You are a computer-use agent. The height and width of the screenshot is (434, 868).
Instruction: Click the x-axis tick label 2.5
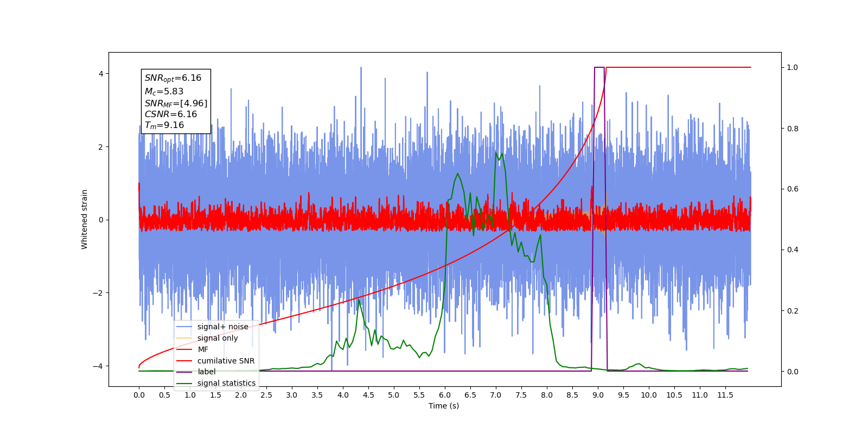pos(266,395)
